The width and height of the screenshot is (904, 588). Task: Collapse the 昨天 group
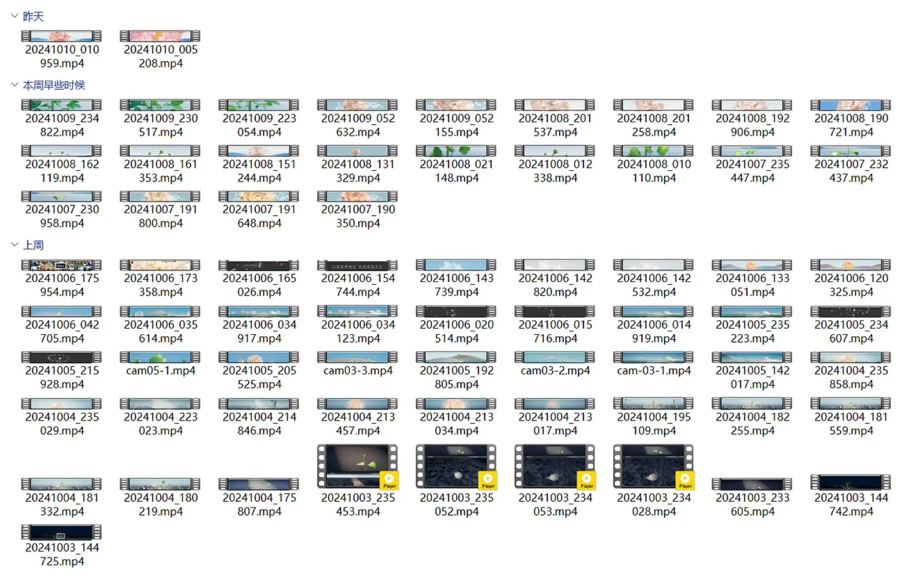[x=14, y=16]
